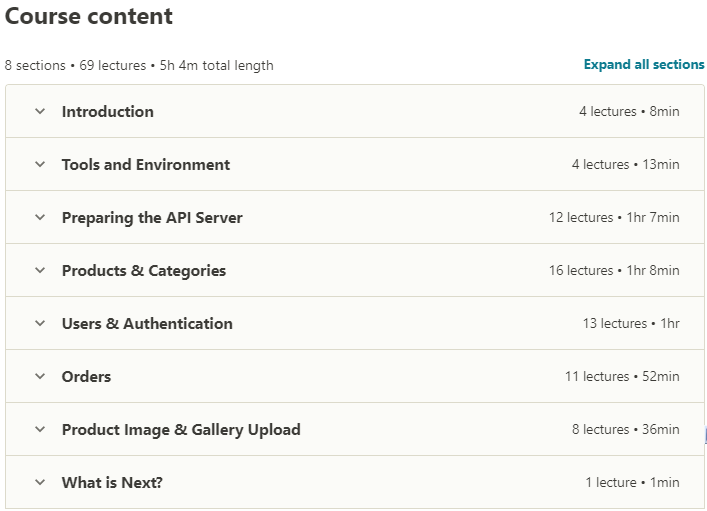Open Preparing the API Server title

coord(152,218)
